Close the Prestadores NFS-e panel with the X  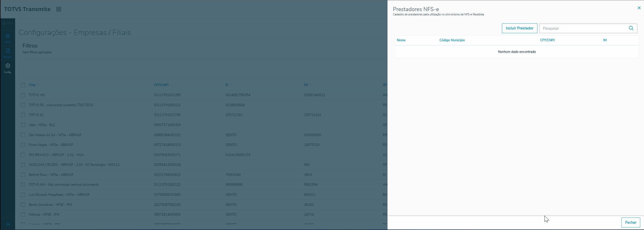639,8
